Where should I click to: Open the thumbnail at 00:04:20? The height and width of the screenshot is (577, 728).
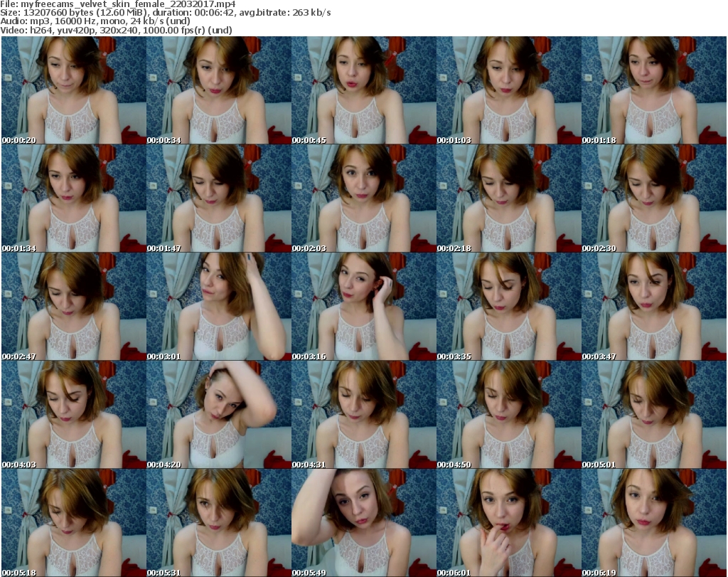[x=219, y=415]
